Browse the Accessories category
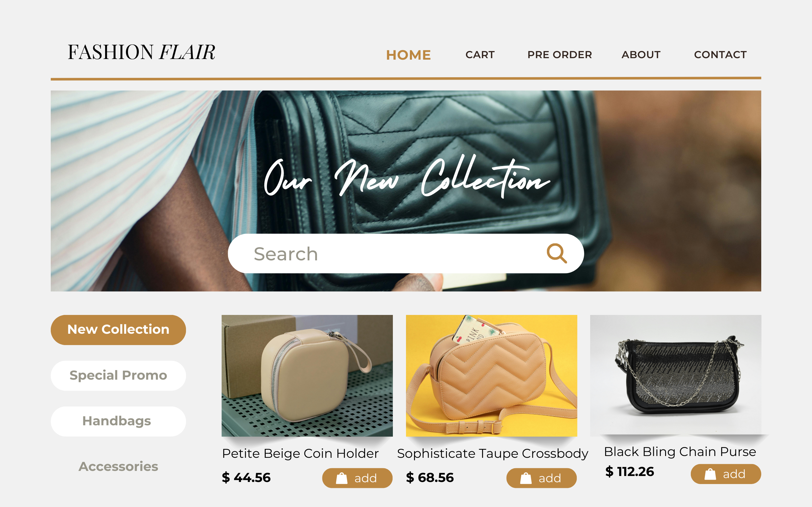The image size is (812, 507). [x=118, y=466]
